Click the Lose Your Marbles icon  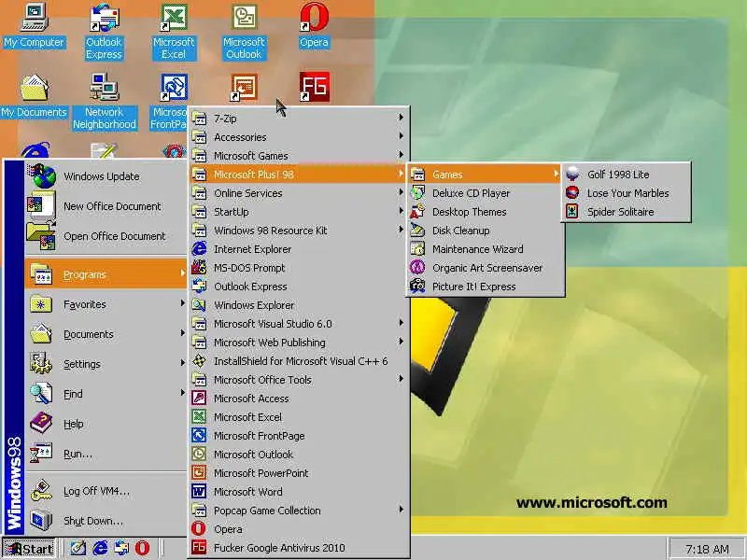[572, 193]
